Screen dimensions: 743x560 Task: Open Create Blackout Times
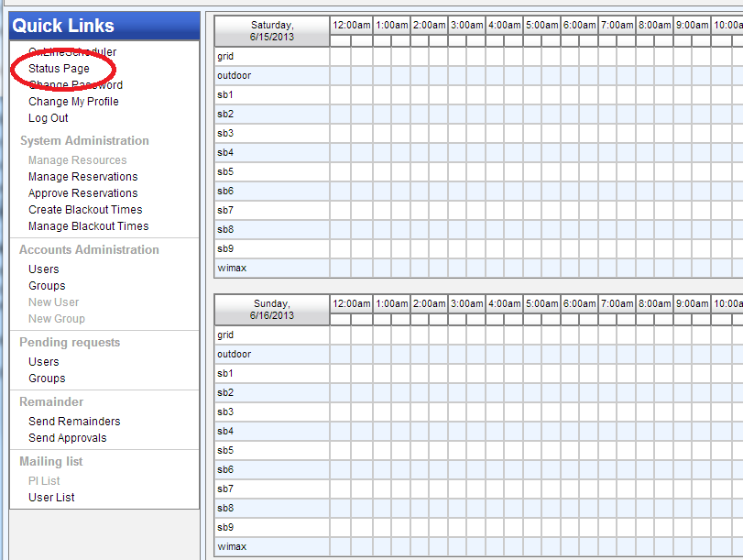[x=85, y=210]
